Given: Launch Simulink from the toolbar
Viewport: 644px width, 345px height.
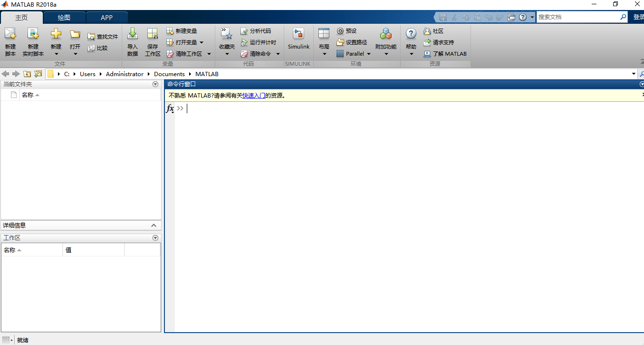Looking at the screenshot, I should (x=298, y=39).
